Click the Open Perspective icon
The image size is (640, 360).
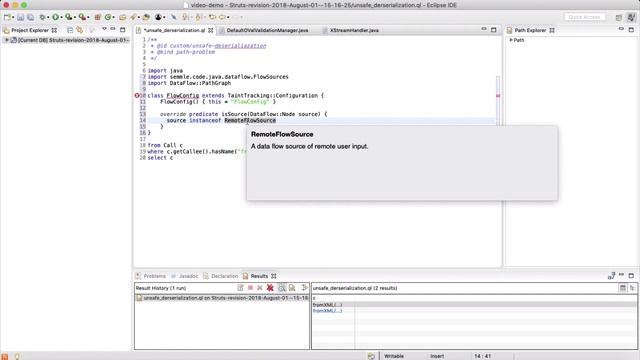[619, 18]
